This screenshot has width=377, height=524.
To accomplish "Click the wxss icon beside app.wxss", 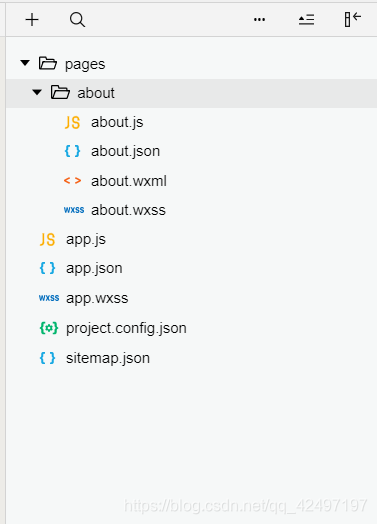I will [49, 298].
